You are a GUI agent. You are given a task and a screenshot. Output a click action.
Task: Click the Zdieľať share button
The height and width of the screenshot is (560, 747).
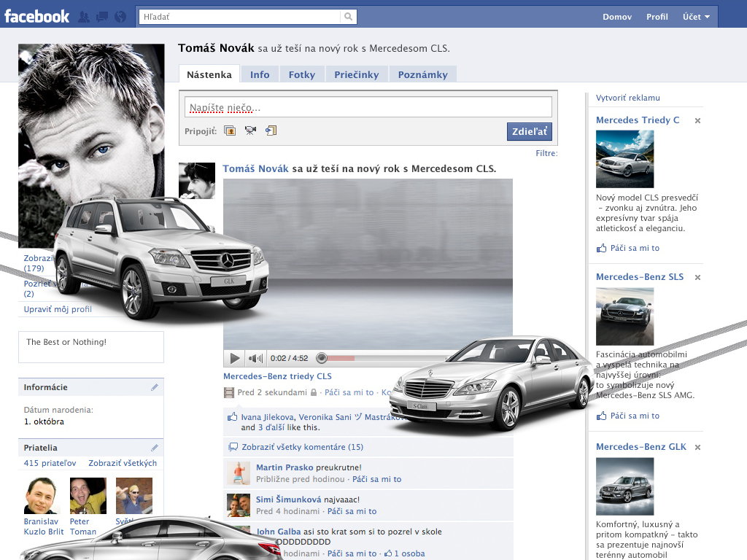click(x=530, y=131)
